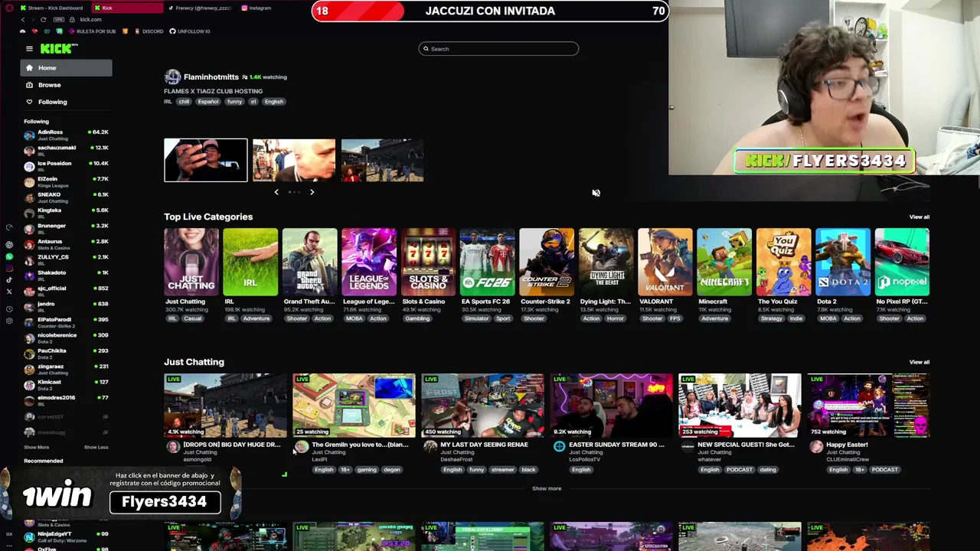Open Opera sidebar settings gear

[9, 321]
